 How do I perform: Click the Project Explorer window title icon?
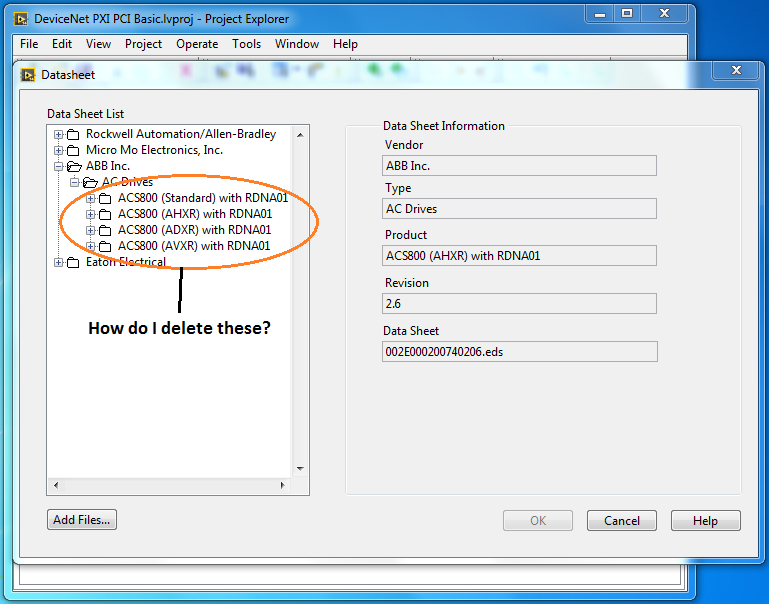[x=21, y=19]
